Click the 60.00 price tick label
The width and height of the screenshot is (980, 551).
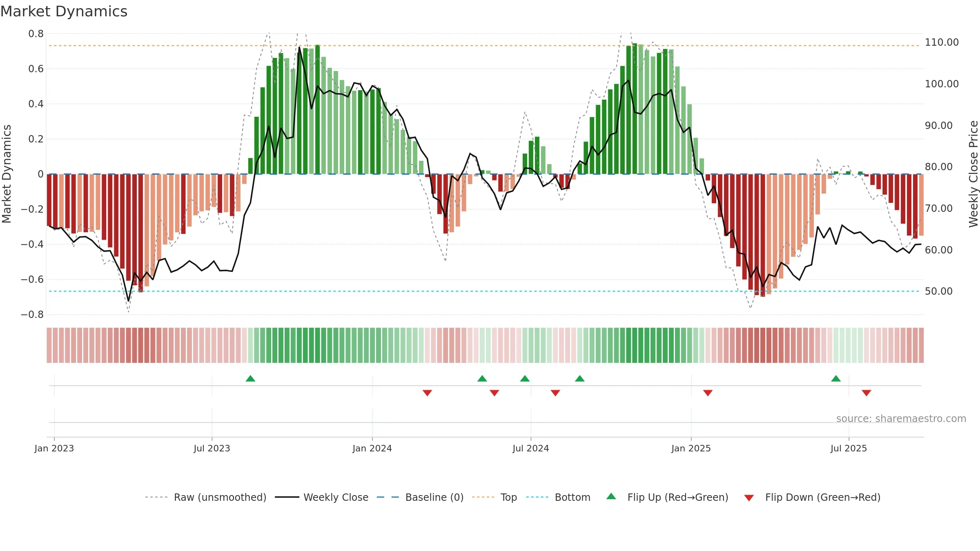pyautogui.click(x=939, y=250)
